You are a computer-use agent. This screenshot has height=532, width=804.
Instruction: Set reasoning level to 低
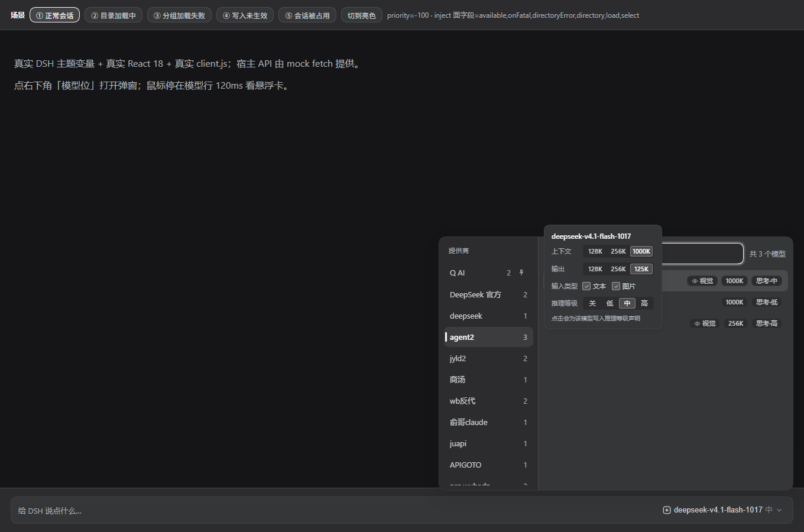(x=610, y=303)
